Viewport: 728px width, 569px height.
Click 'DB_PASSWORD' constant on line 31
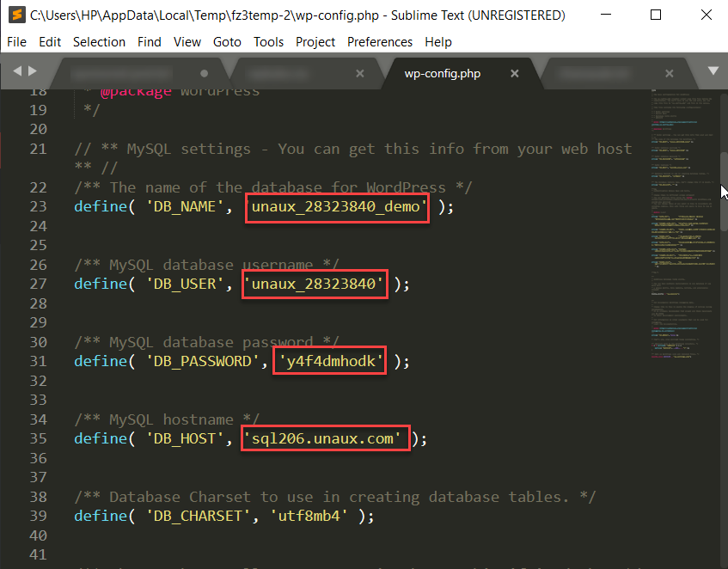point(203,361)
